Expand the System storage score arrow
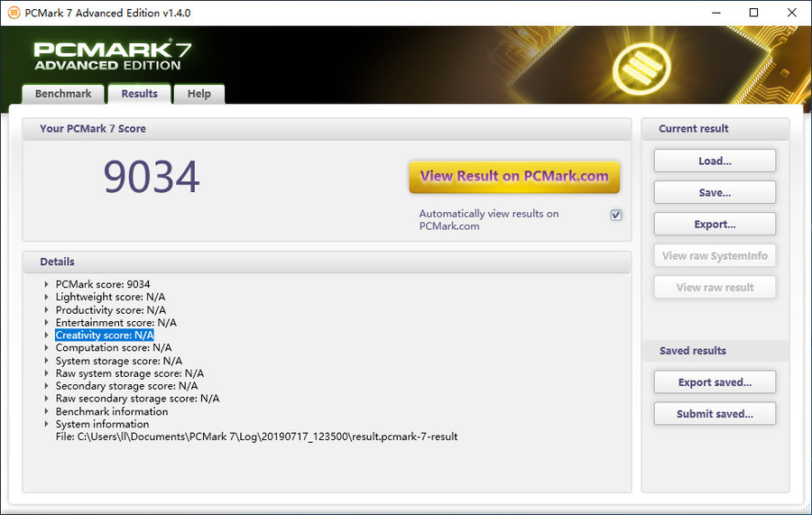 coord(46,361)
